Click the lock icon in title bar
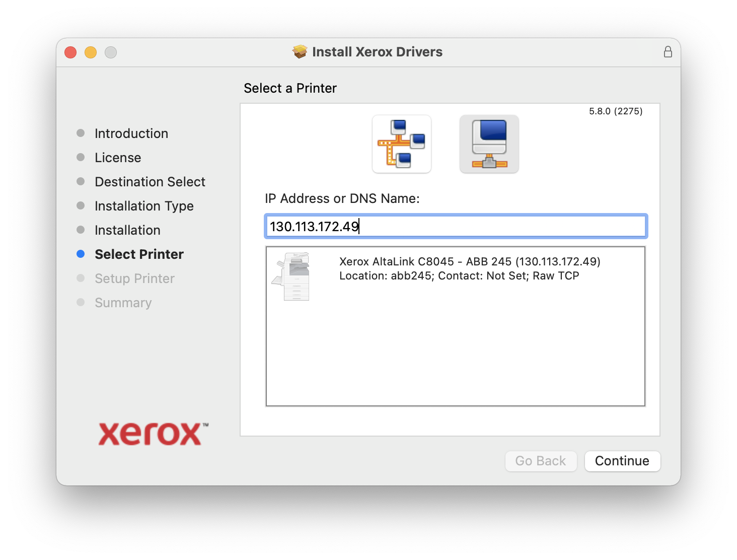Viewport: 737px width, 560px height. pyautogui.click(x=668, y=52)
